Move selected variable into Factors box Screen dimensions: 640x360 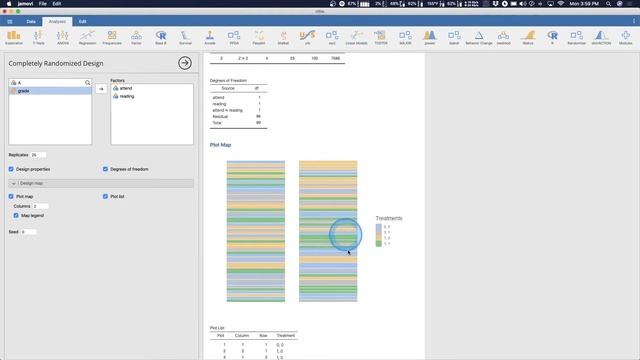[101, 89]
